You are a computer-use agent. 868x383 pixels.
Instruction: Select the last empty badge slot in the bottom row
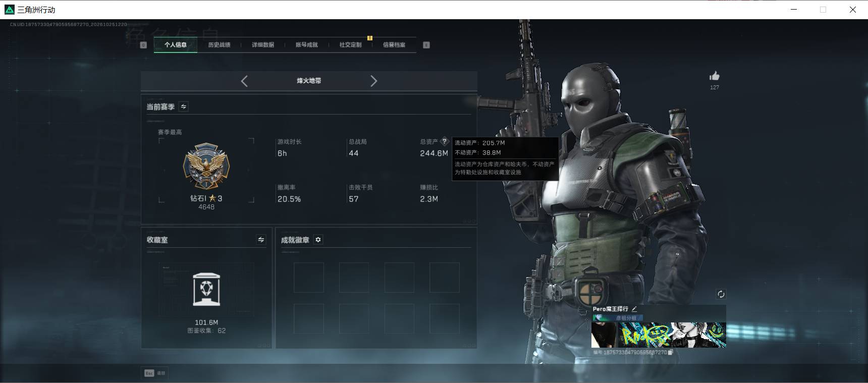pyautogui.click(x=445, y=318)
